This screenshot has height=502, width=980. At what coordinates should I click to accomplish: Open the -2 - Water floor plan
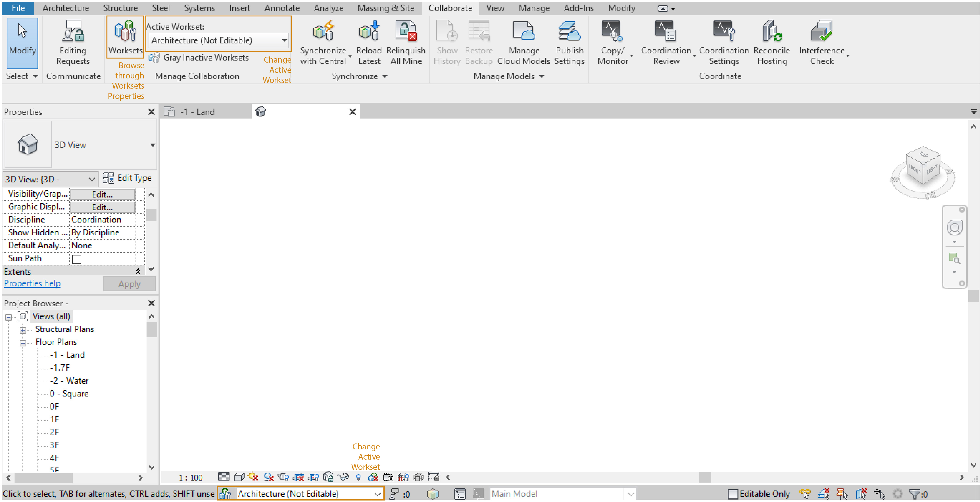(70, 380)
